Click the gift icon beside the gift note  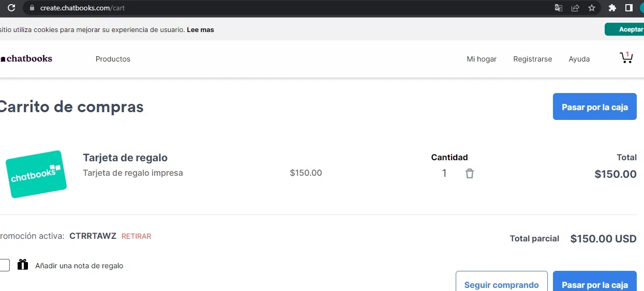click(x=23, y=265)
